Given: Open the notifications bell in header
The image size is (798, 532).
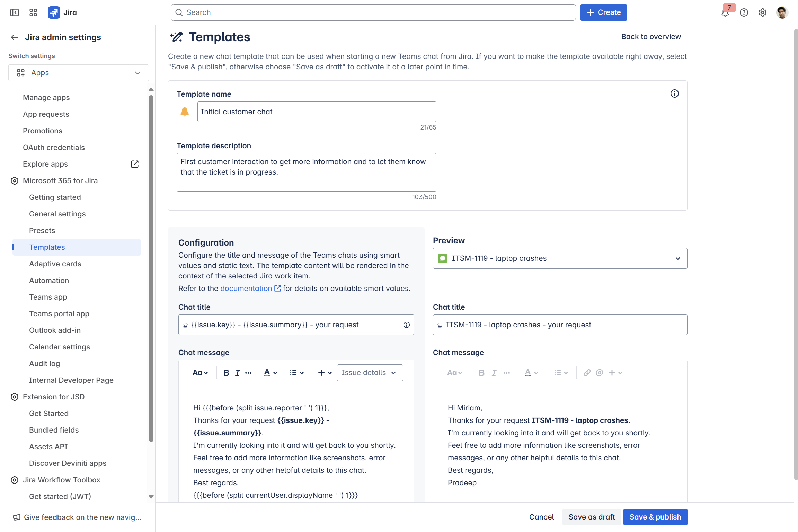Looking at the screenshot, I should (x=725, y=13).
